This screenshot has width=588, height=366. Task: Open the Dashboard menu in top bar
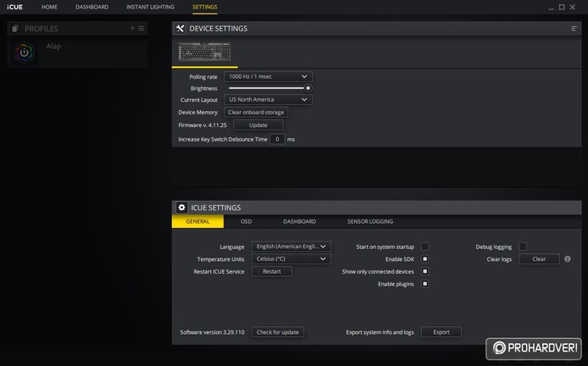92,7
